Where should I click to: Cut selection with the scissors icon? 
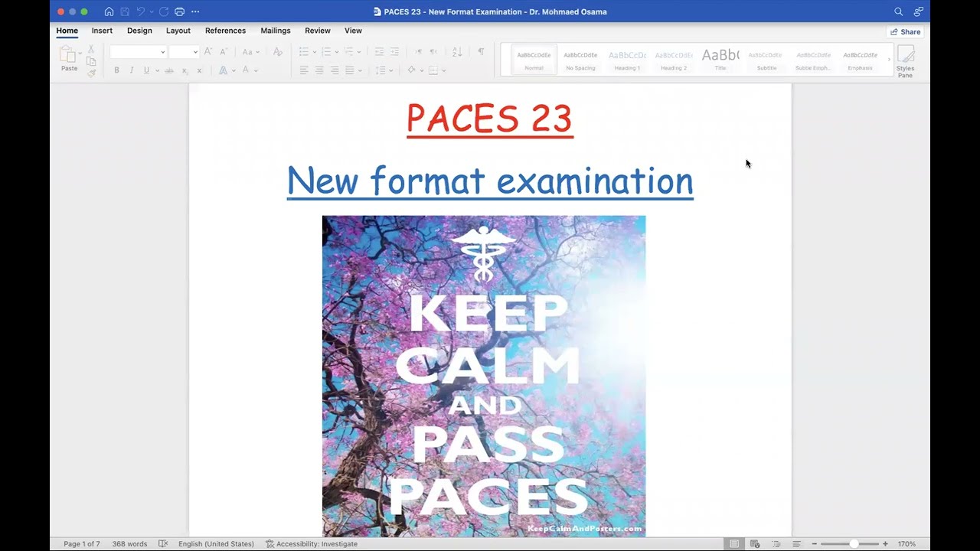[90, 49]
